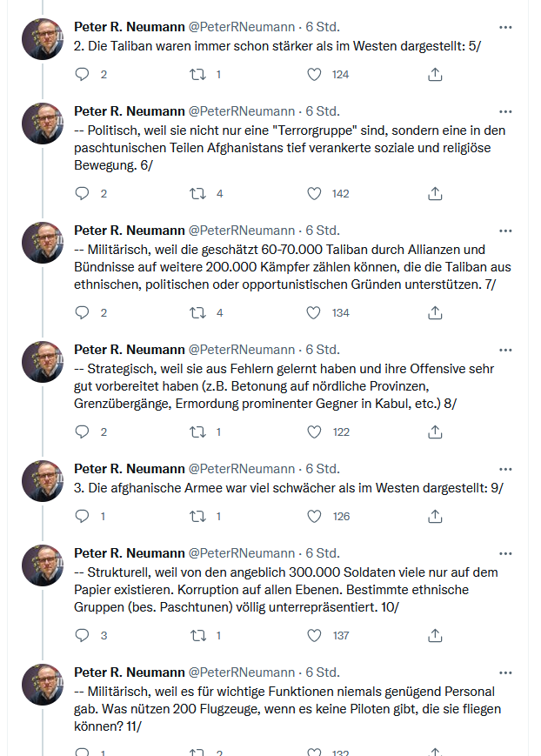This screenshot has height=756, width=541.
Task: Like the tweet numbered 9/
Action: coord(316,516)
